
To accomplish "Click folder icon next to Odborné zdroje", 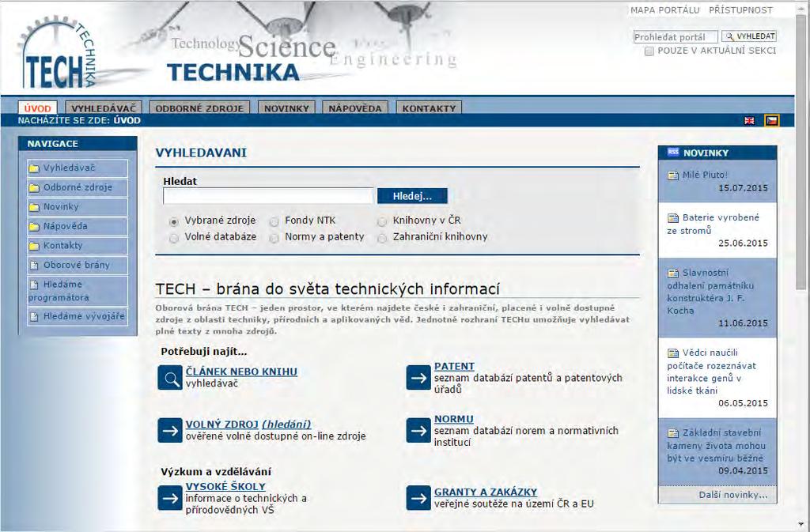I will (34, 188).
